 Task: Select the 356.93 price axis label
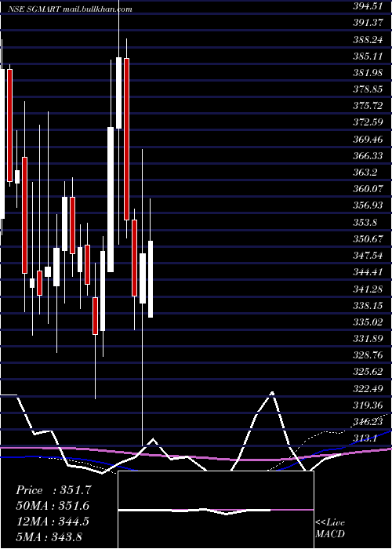(368, 205)
